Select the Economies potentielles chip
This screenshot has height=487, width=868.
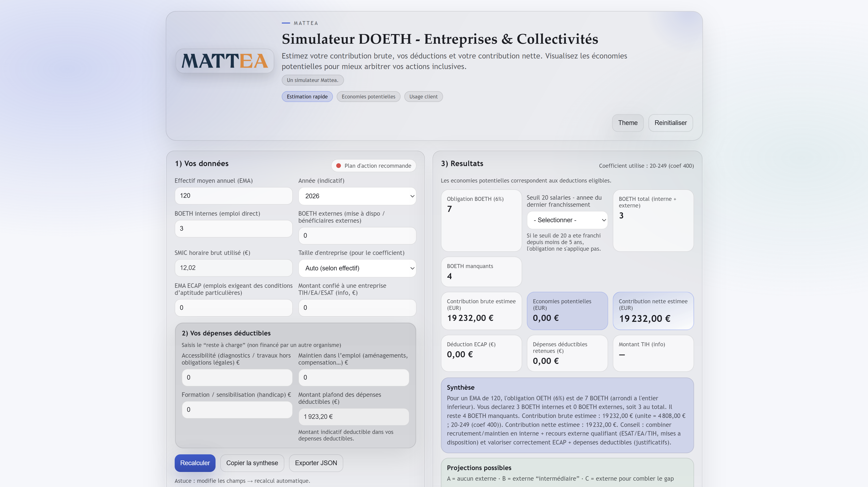(x=368, y=97)
